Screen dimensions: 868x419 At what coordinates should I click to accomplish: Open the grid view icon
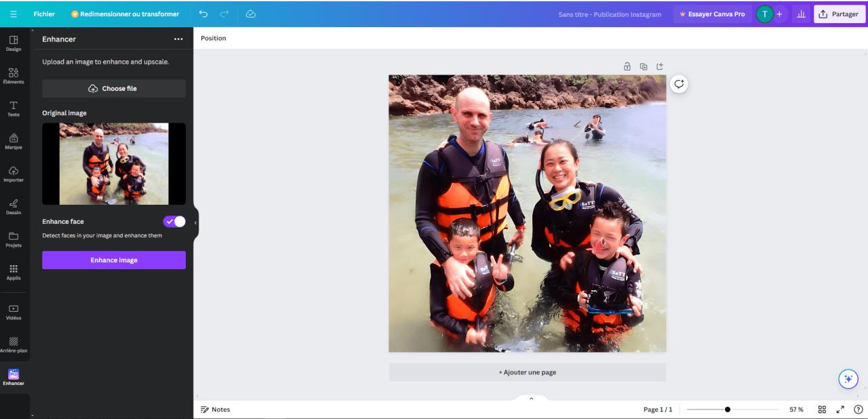tap(822, 410)
